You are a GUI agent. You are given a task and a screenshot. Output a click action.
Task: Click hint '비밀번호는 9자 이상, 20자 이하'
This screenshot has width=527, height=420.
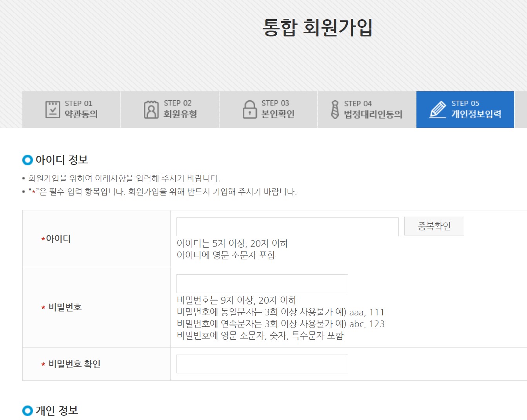(237, 301)
